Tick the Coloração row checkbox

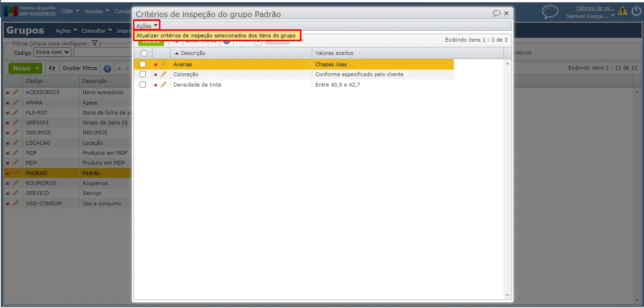142,74
